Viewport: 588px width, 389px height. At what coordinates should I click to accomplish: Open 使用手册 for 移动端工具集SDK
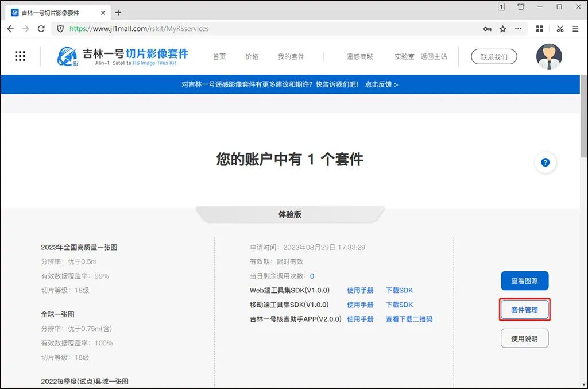pos(360,305)
